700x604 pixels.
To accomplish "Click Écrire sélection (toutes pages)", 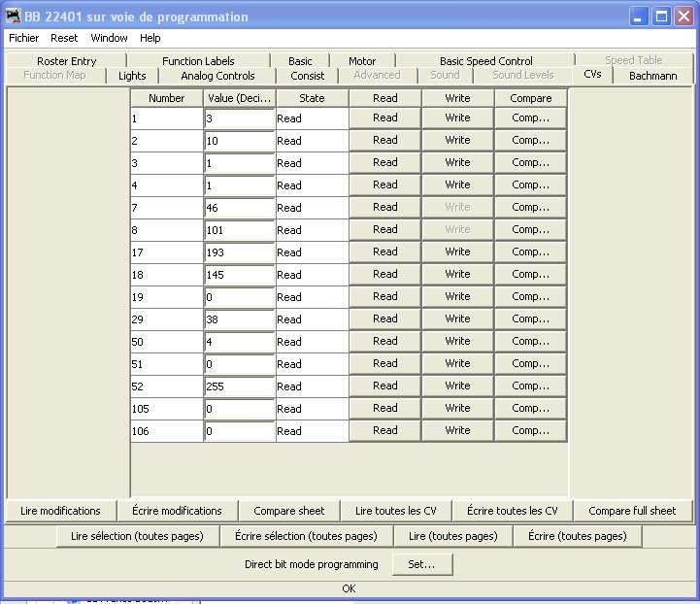I will tap(306, 536).
